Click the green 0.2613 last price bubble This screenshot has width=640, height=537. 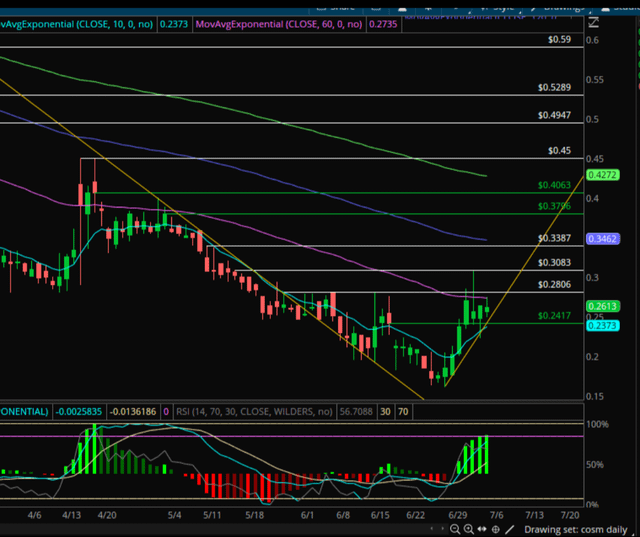pyautogui.click(x=603, y=306)
